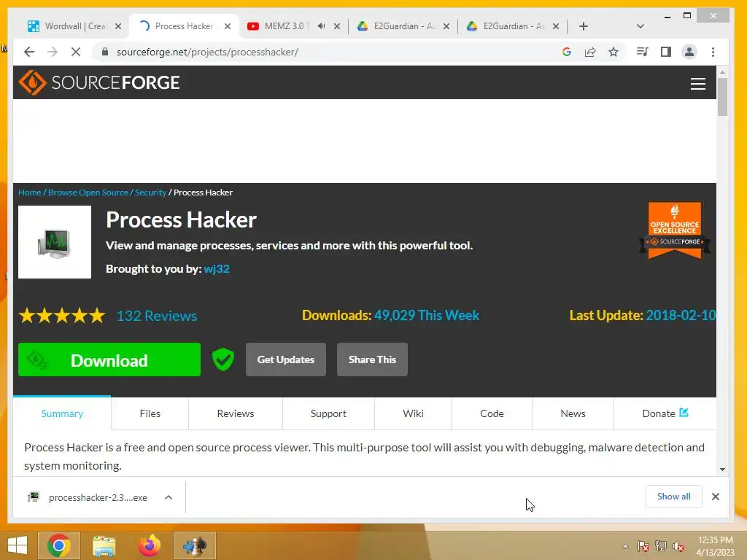Click the Get Updates button

(286, 359)
